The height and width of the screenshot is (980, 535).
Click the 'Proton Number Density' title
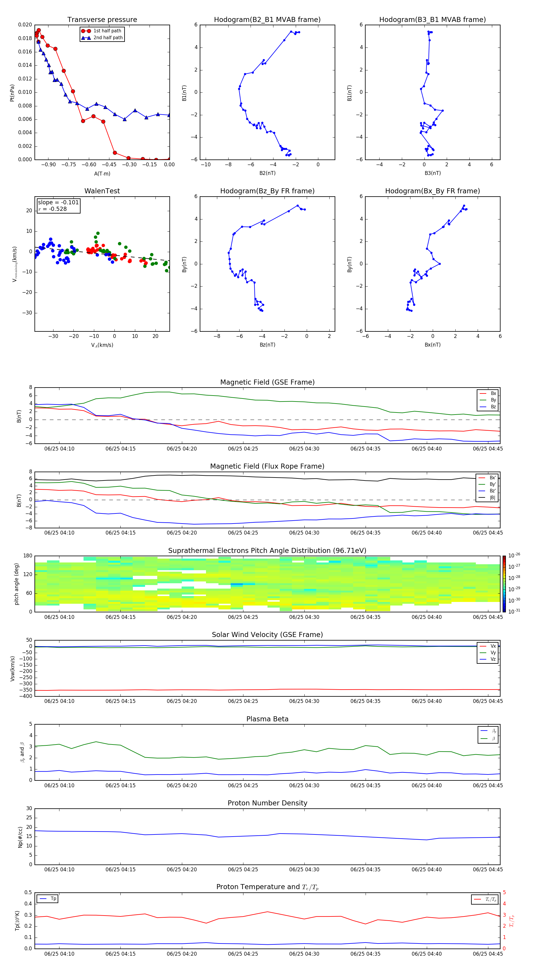tap(267, 803)
